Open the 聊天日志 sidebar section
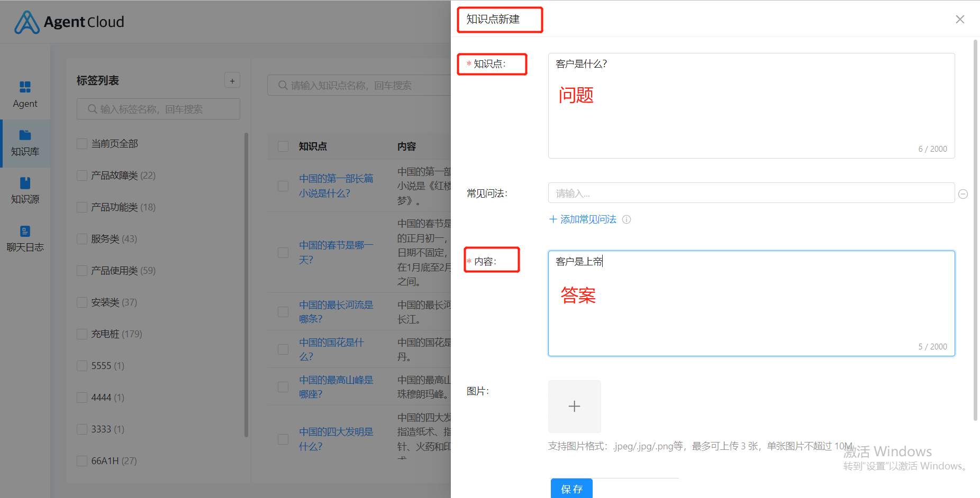980x498 pixels. pos(25,238)
